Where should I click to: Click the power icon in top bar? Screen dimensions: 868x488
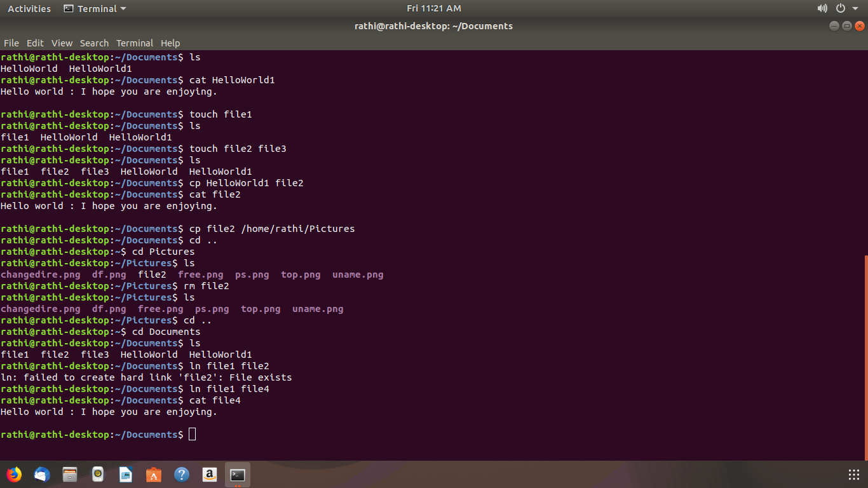point(840,8)
